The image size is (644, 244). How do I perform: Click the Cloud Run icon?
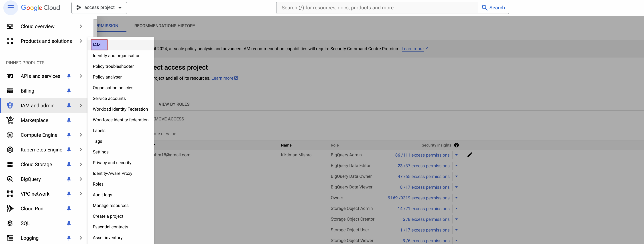click(x=10, y=209)
